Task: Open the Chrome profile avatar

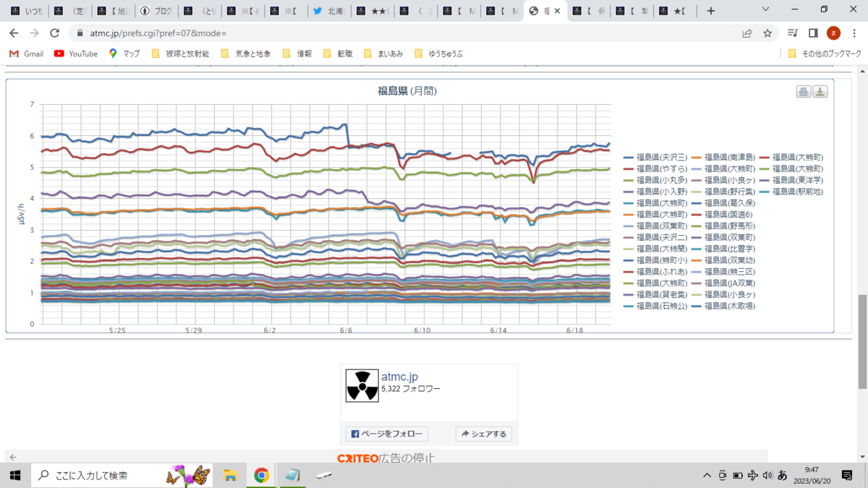Action: tap(834, 33)
